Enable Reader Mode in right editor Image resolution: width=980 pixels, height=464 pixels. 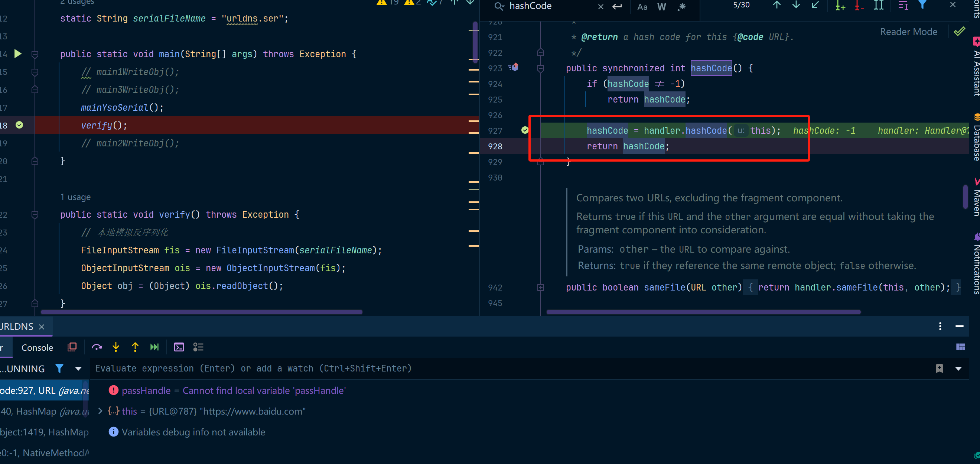(x=908, y=32)
